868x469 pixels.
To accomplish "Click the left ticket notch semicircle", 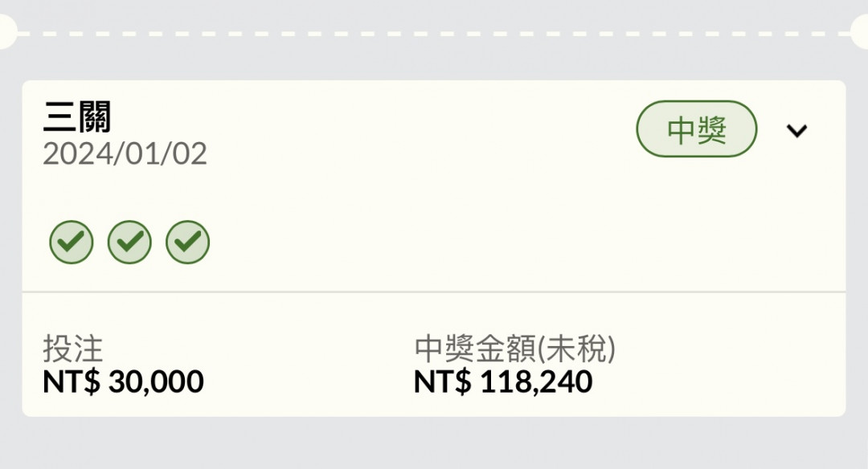I will [8, 32].
